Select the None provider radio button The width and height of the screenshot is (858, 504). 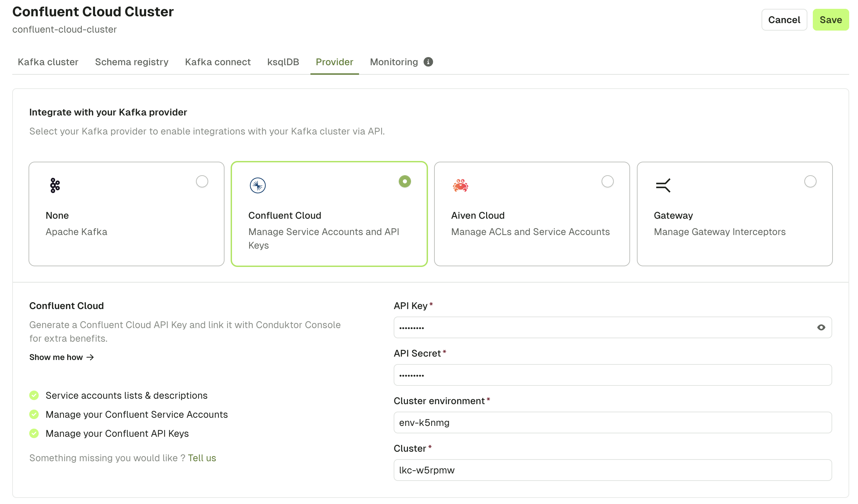[202, 181]
